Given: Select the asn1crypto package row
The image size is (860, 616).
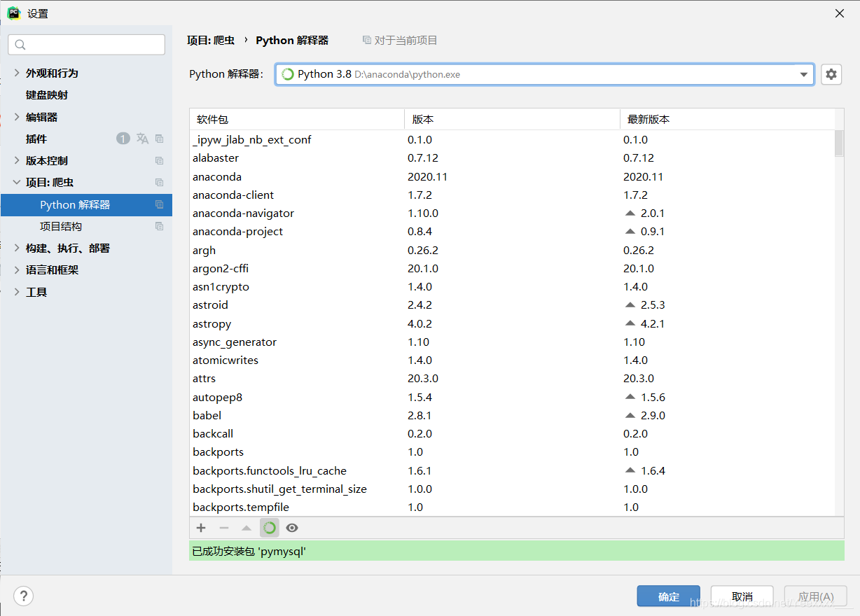Looking at the screenshot, I should click(512, 286).
